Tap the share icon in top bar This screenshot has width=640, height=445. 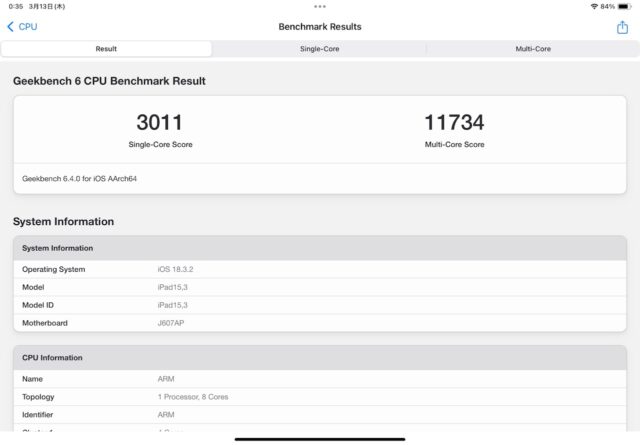pyautogui.click(x=622, y=27)
